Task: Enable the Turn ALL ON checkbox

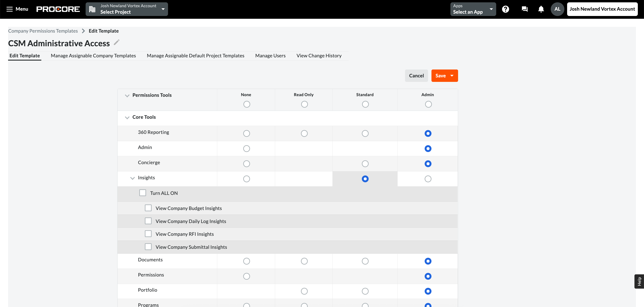Action: 142,192
